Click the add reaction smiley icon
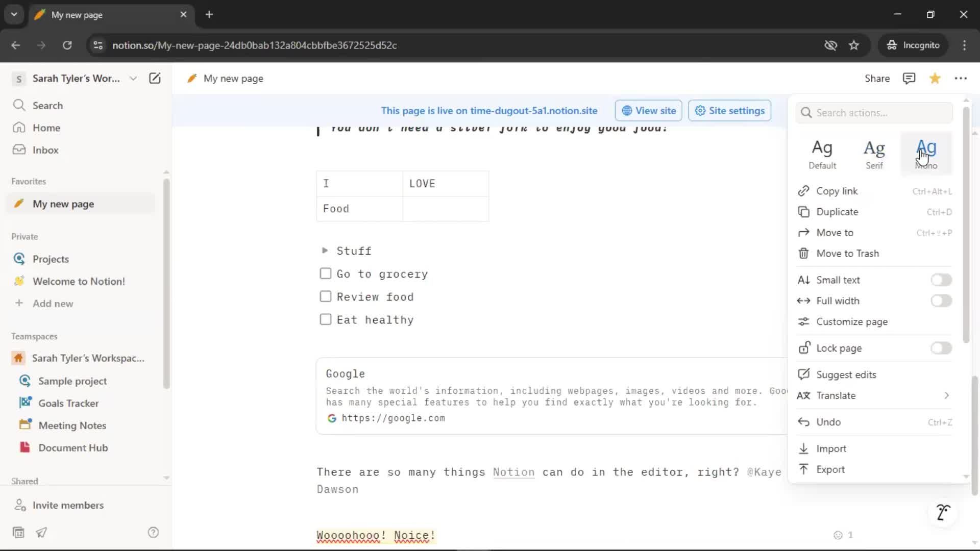The height and width of the screenshot is (551, 980). (838, 535)
